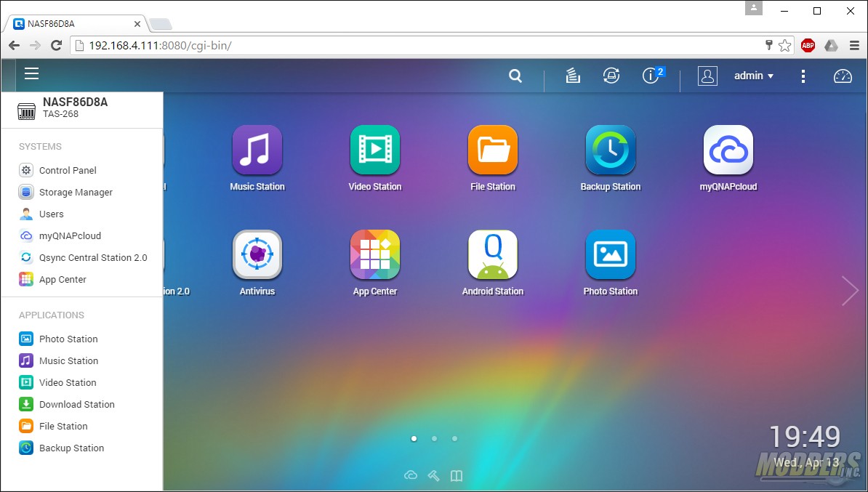Open external devices icon in top bar

(611, 76)
